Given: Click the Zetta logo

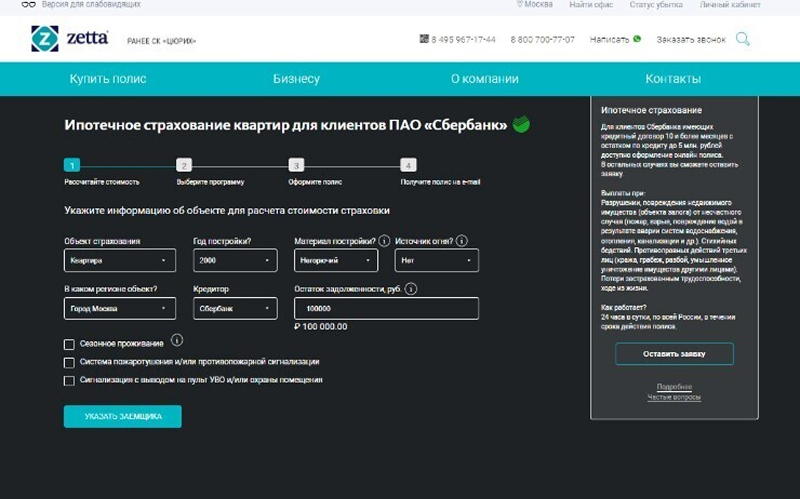Looking at the screenshot, I should [70, 39].
